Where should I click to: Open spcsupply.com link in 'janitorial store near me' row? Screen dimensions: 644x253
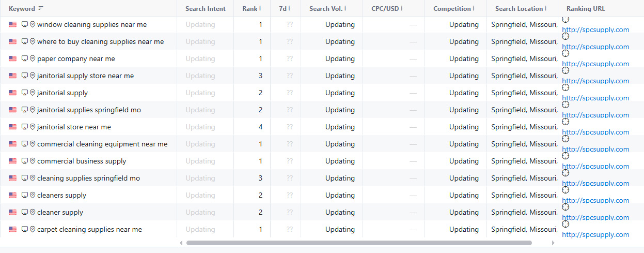pos(595,132)
